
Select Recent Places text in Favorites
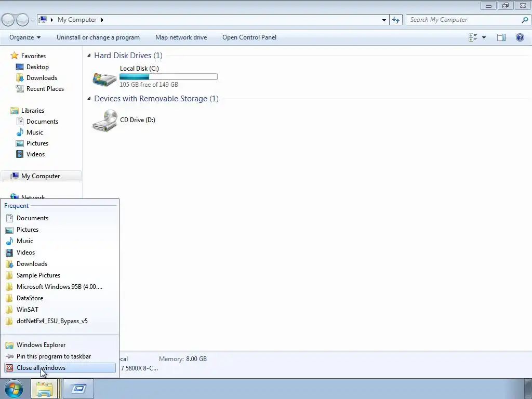tap(45, 88)
